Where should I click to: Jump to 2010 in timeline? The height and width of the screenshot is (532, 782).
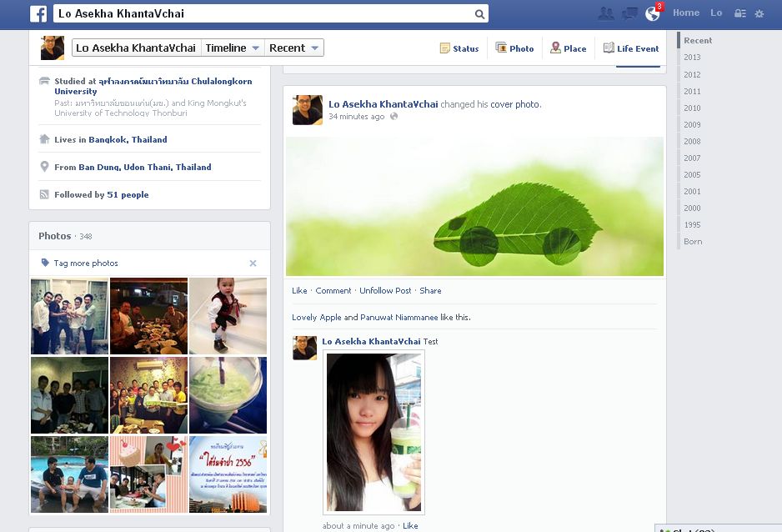pos(692,108)
